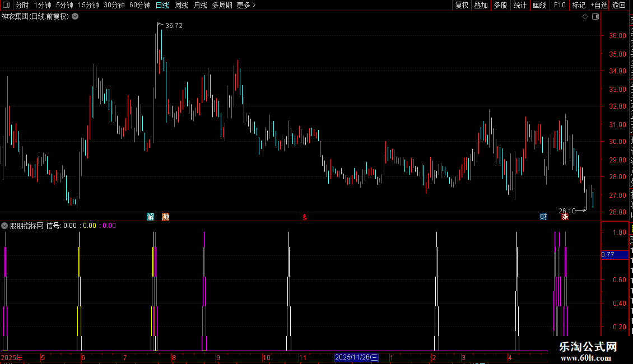The height and width of the screenshot is (364, 633).
Task: Open F10 company information
Action: click(560, 5)
